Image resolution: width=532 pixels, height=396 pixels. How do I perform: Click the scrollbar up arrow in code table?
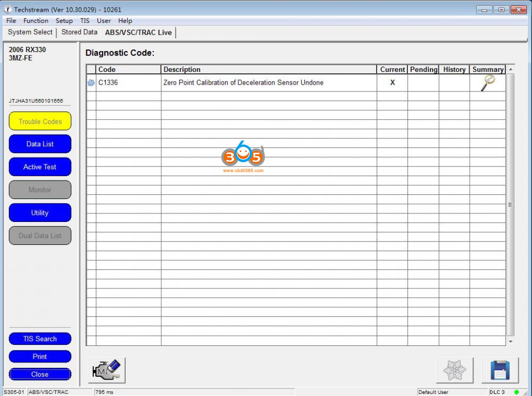click(511, 69)
